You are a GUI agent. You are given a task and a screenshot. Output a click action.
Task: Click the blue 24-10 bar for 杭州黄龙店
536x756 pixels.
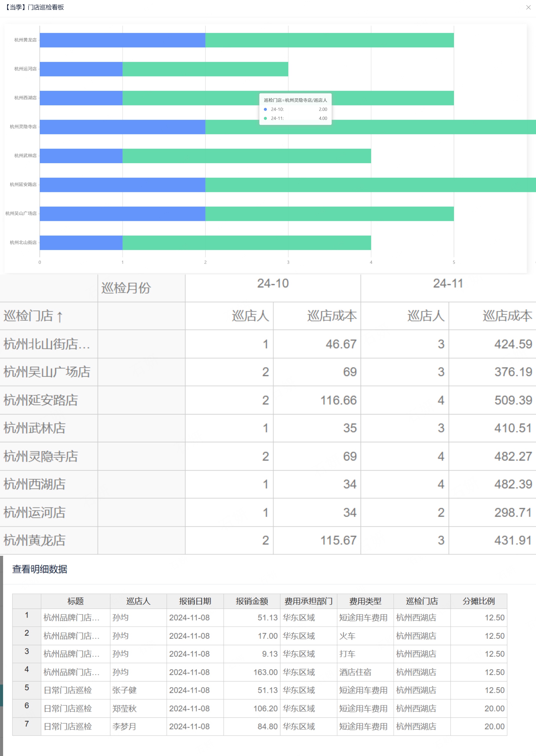click(x=123, y=40)
